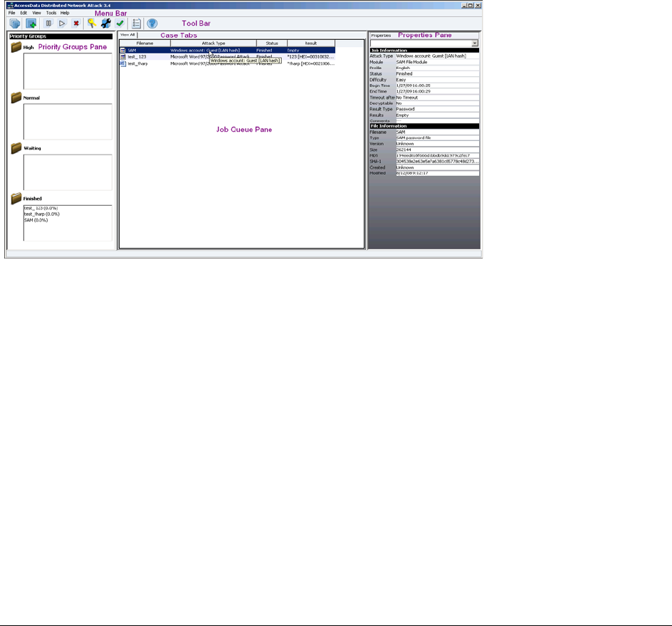Select the Waiting priority folder icon
The width and height of the screenshot is (672, 626).
16,148
